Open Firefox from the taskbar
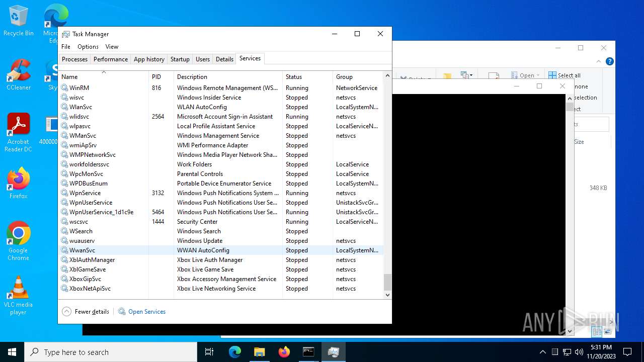Screen dimensions: 644x362 point(284,352)
